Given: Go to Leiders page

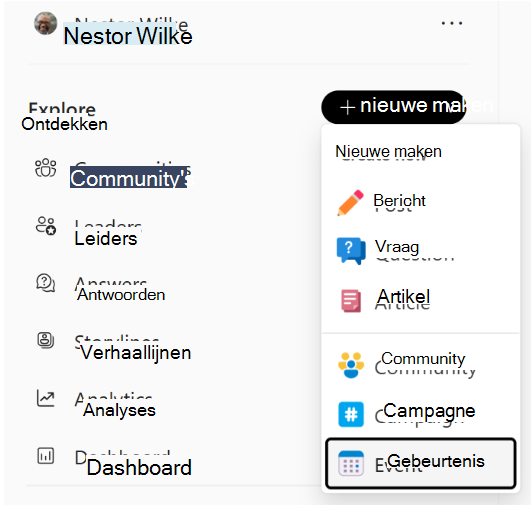Looking at the screenshot, I should [106, 238].
